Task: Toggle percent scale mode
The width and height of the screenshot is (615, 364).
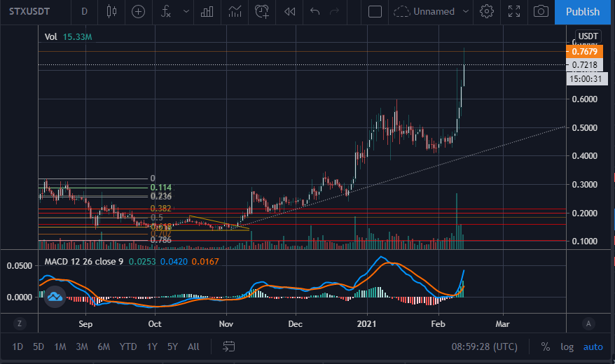Action: (x=545, y=346)
